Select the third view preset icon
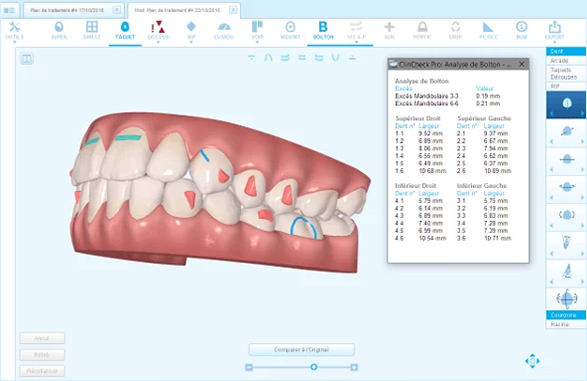 285,58
